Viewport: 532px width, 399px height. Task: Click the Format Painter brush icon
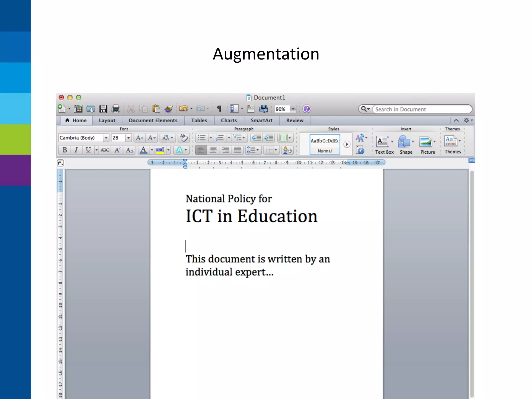pos(169,109)
